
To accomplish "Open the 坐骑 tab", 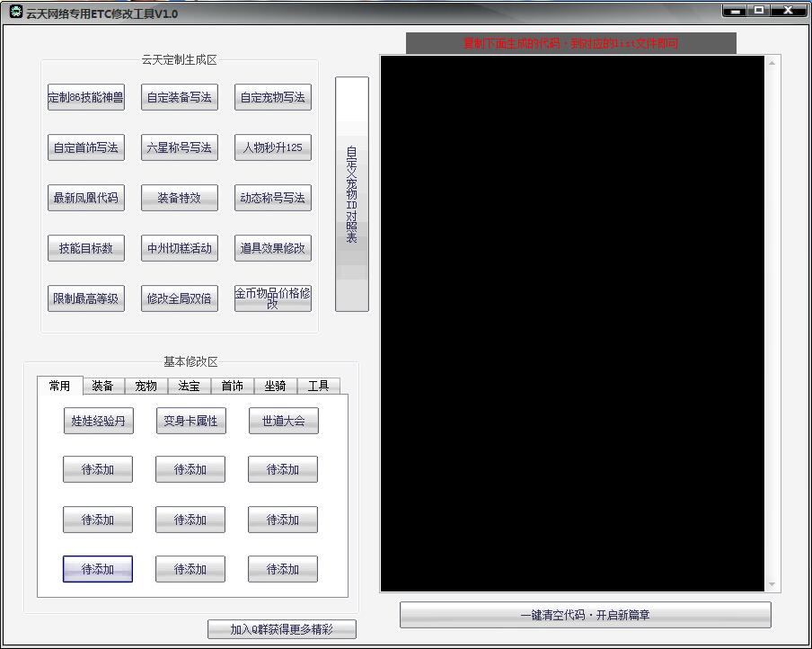I will pyautogui.click(x=275, y=386).
